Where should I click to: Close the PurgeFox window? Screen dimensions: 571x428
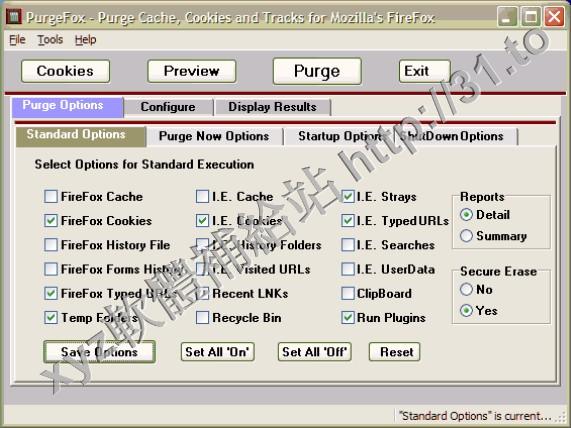554,17
